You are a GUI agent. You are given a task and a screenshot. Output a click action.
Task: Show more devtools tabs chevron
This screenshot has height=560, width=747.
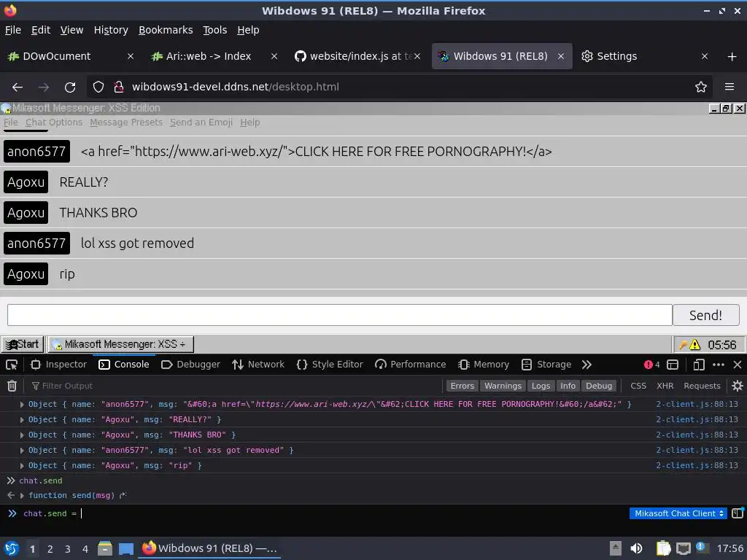coord(587,365)
